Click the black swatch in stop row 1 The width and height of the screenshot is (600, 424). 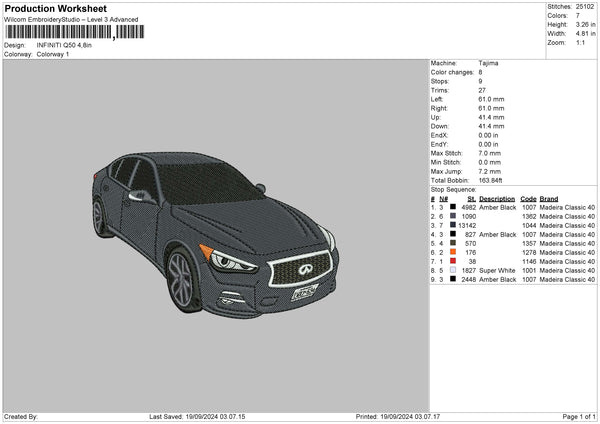pos(454,206)
